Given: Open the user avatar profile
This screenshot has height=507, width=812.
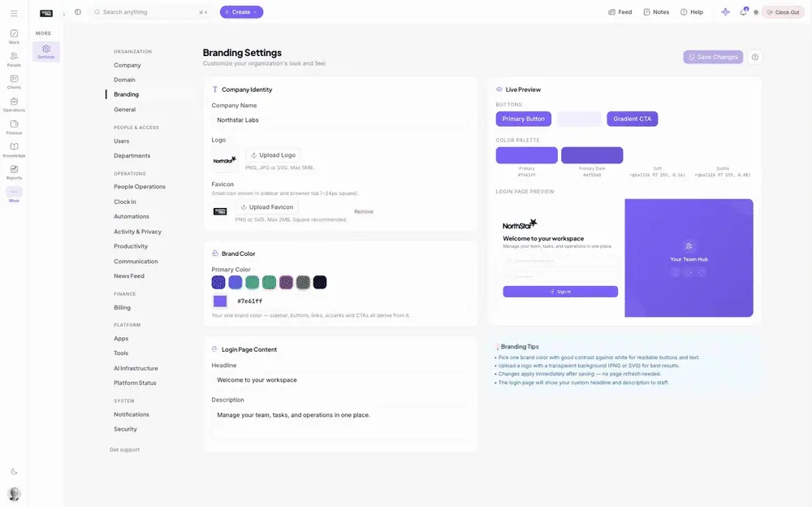Looking at the screenshot, I should click(15, 493).
